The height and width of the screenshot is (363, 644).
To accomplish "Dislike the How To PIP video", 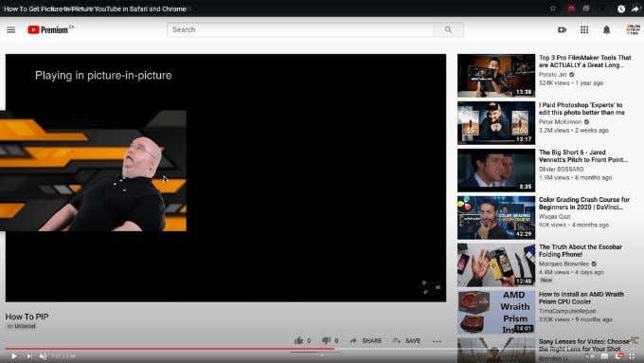I will (331, 340).
